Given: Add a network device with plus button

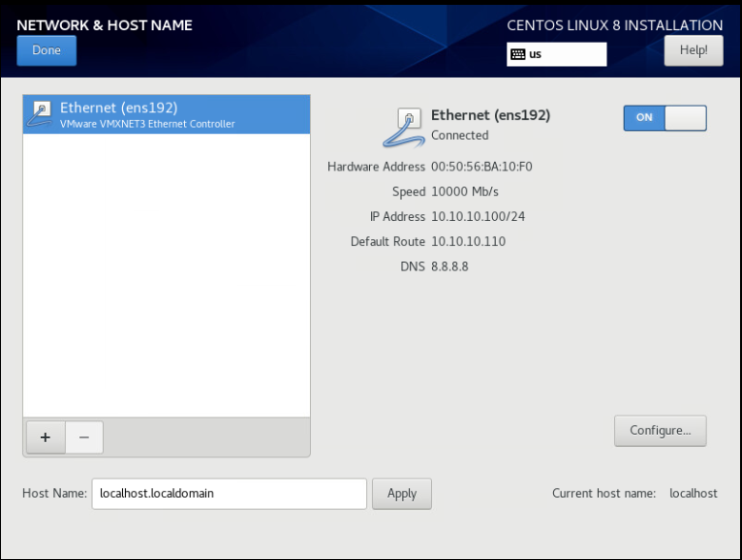Looking at the screenshot, I should (x=46, y=437).
